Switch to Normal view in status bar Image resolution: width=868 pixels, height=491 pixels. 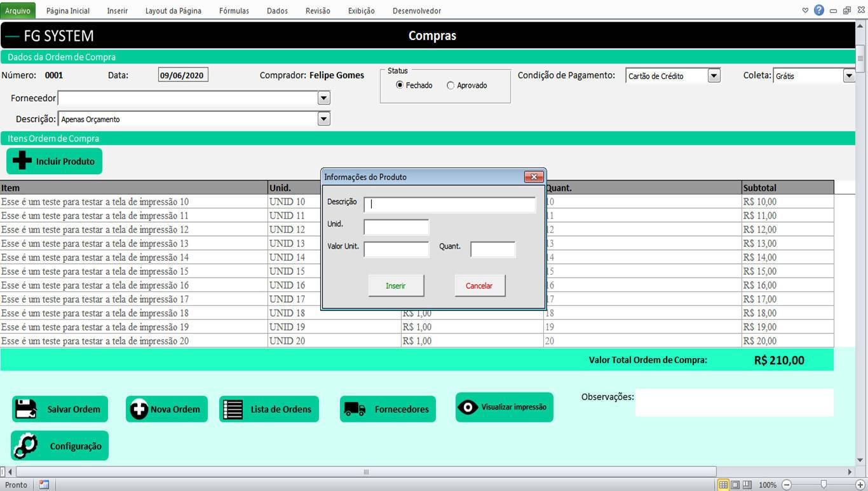pos(723,485)
